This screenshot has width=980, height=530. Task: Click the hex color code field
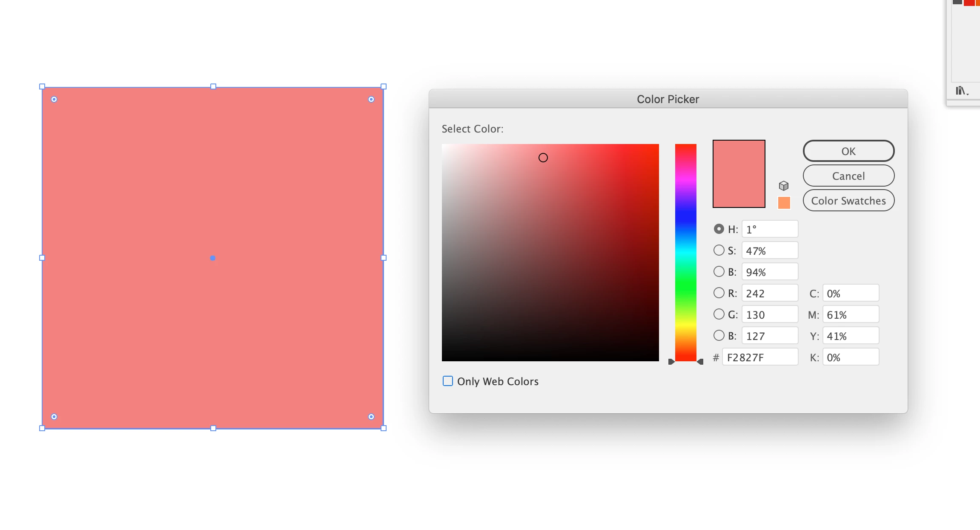(760, 357)
